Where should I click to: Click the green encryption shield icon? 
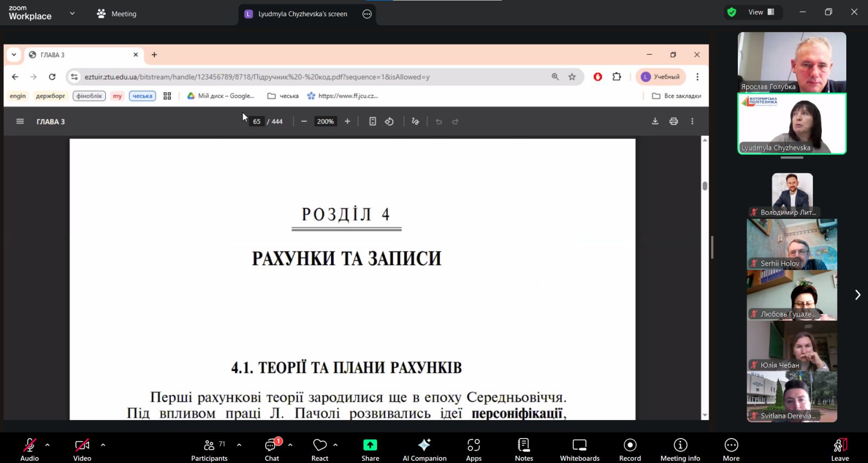(x=732, y=12)
